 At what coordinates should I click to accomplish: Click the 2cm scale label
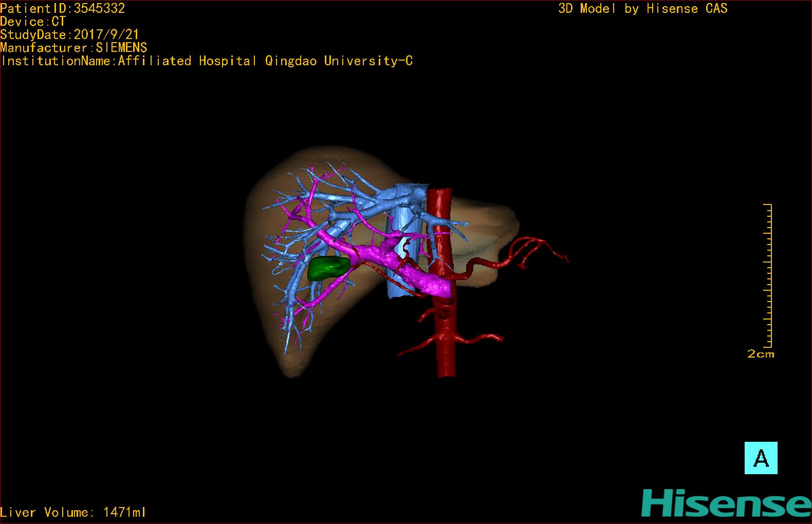coord(761,354)
